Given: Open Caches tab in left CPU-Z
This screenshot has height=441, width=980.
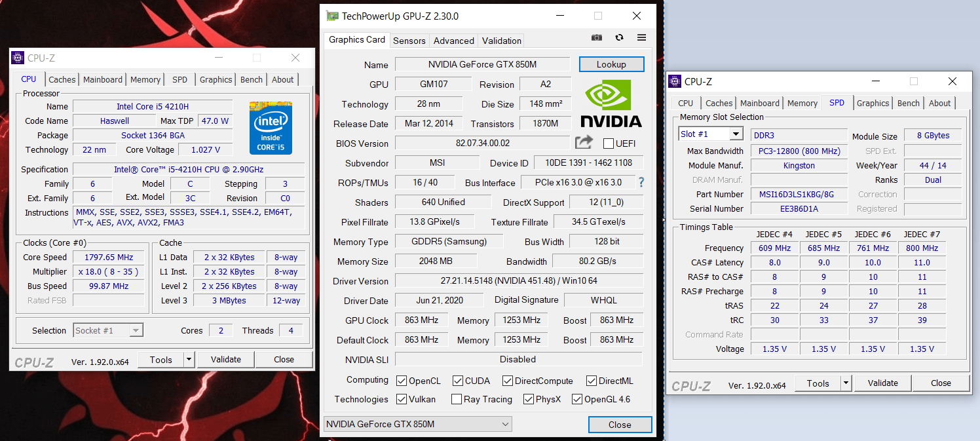Looking at the screenshot, I should pyautogui.click(x=62, y=79).
